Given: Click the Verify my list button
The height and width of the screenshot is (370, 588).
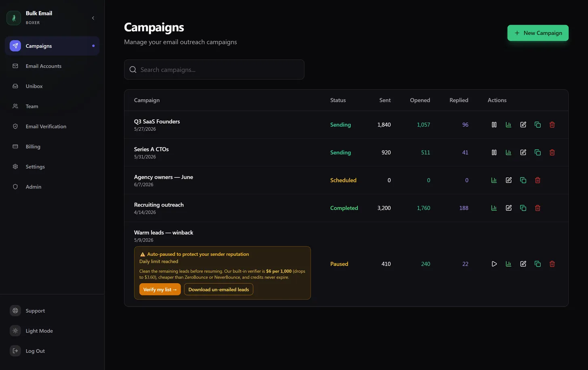Looking at the screenshot, I should click(x=160, y=290).
